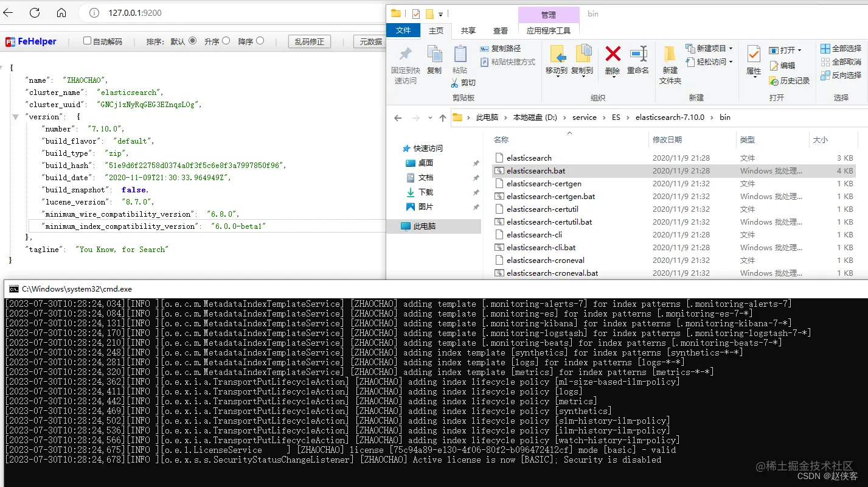The width and height of the screenshot is (868, 487).
Task: Deselect everything with 全部取消
Action: pos(841,61)
